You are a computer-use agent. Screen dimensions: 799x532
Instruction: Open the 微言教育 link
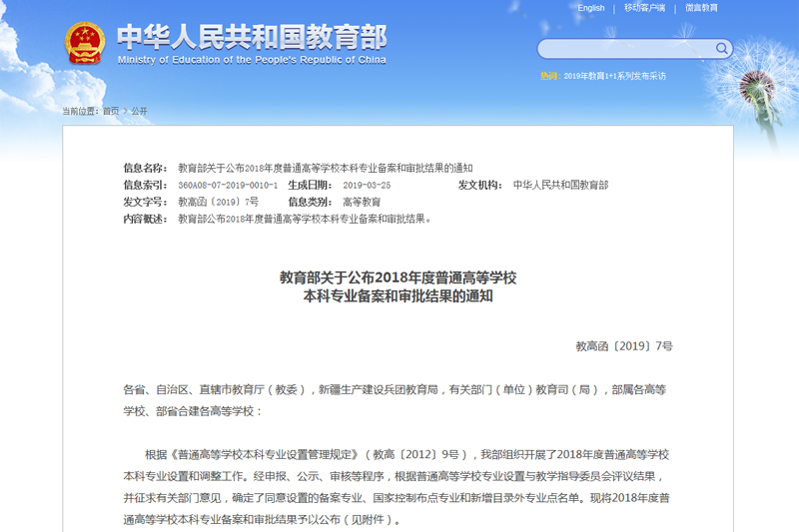(701, 8)
